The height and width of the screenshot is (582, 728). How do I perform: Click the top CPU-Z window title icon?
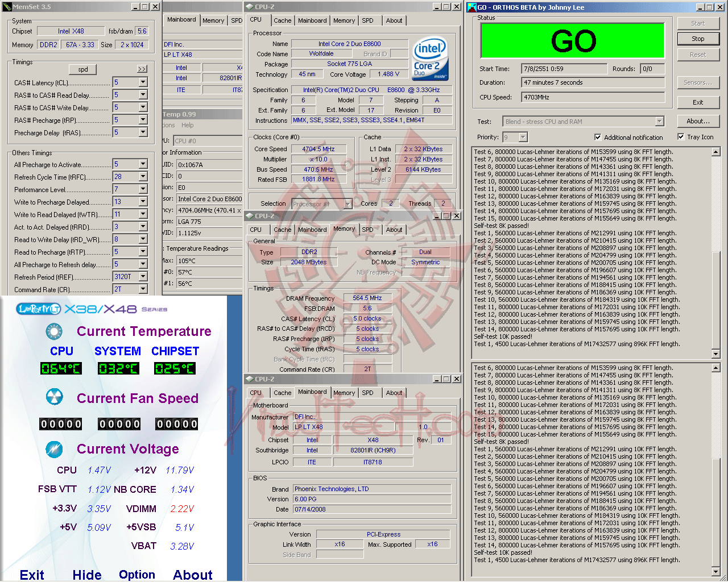pyautogui.click(x=249, y=7)
